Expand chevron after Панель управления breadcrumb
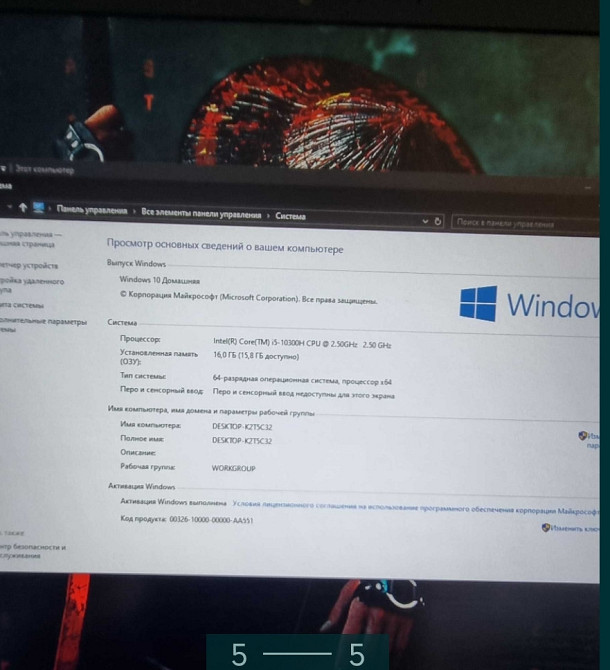Image resolution: width=610 pixels, height=670 pixels. [134, 212]
